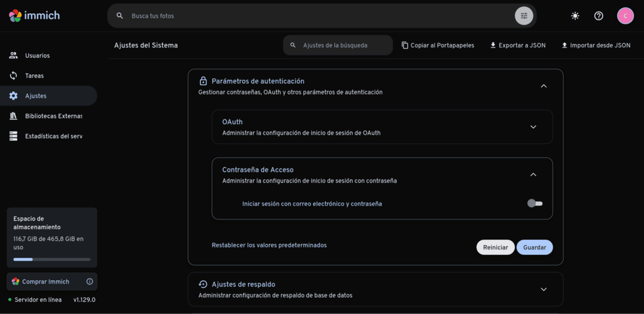Focus the Busca tus fotos search field

point(321,16)
